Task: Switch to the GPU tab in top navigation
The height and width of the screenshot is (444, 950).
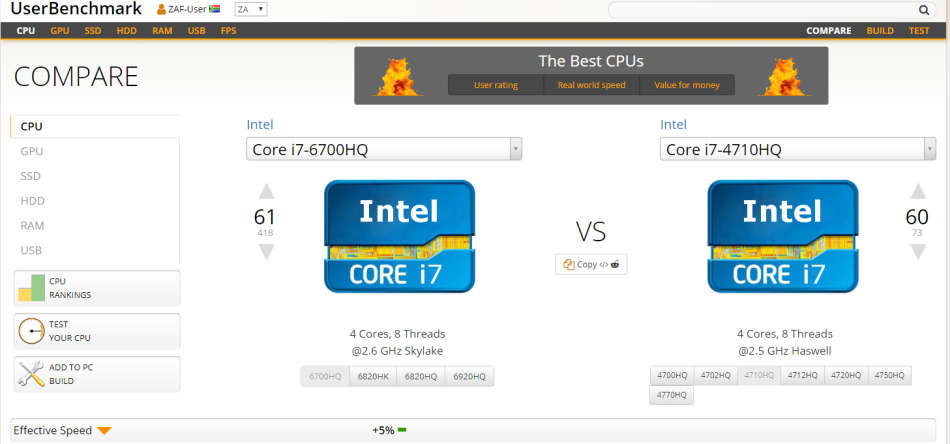Action: pyautogui.click(x=60, y=31)
